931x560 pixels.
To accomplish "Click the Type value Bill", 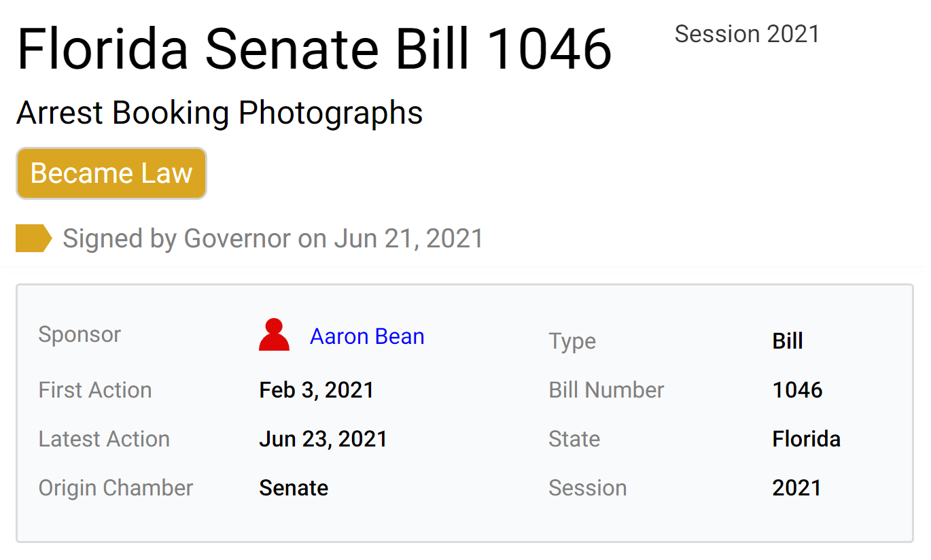I will coord(788,340).
